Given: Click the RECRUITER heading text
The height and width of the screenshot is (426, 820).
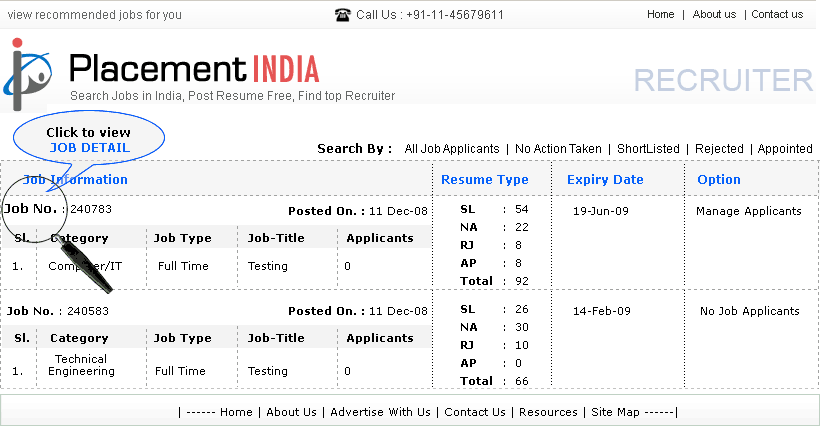Looking at the screenshot, I should [724, 80].
